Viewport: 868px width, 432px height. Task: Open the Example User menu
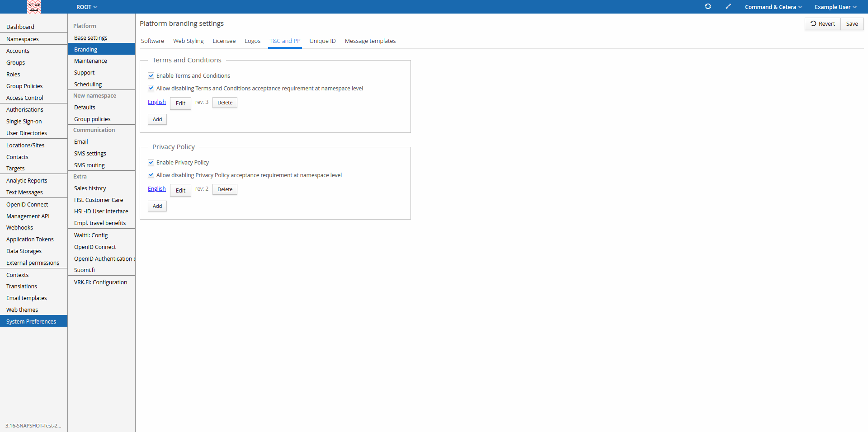point(835,7)
